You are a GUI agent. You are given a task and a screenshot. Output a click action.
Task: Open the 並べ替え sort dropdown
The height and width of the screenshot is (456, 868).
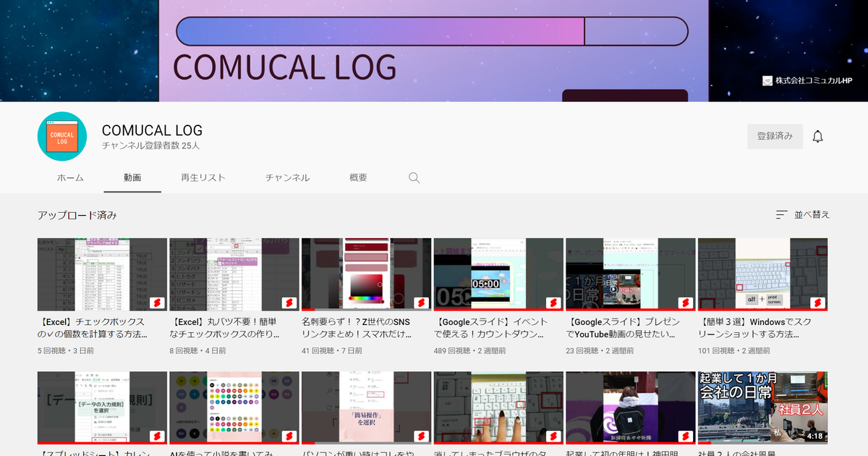click(803, 215)
